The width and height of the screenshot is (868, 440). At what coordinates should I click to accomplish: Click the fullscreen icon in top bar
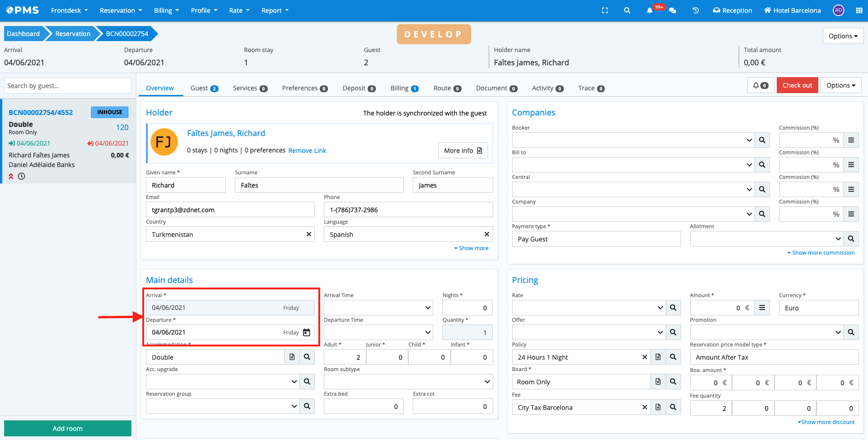point(605,10)
